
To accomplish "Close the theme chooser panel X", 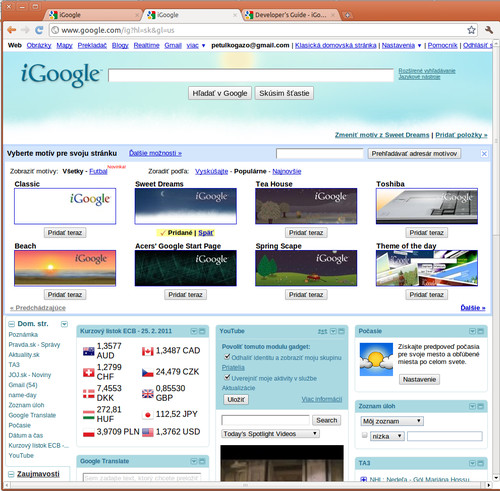I will click(484, 154).
